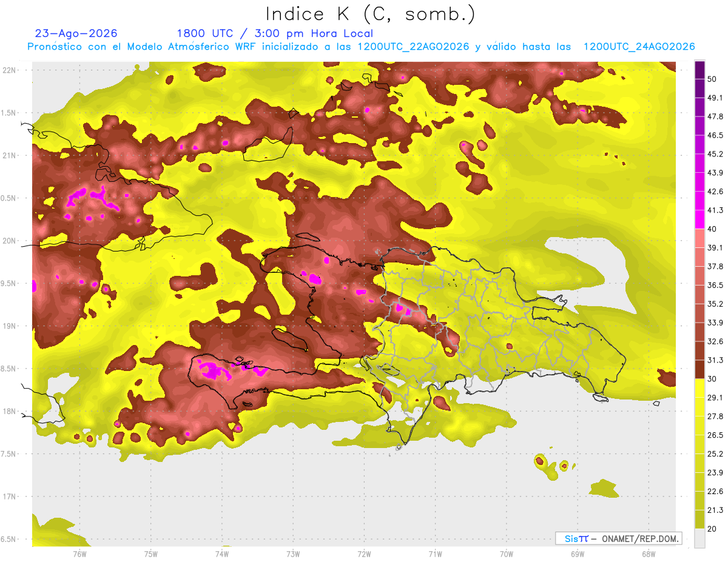Click the color bar label '36.5'
This screenshot has width=728, height=562.
click(x=715, y=285)
